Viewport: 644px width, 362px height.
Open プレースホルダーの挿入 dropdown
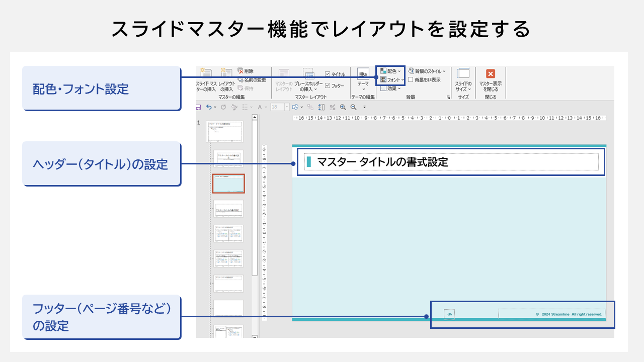308,79
